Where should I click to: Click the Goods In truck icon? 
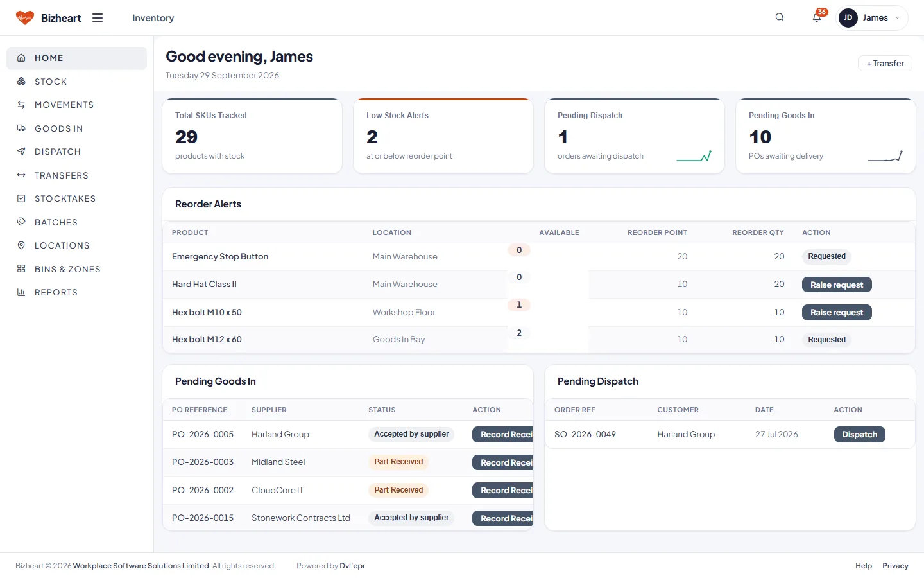[x=21, y=128]
